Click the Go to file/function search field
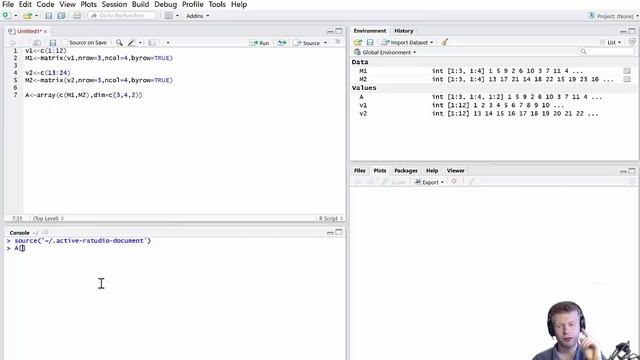The image size is (640, 360). 122,16
